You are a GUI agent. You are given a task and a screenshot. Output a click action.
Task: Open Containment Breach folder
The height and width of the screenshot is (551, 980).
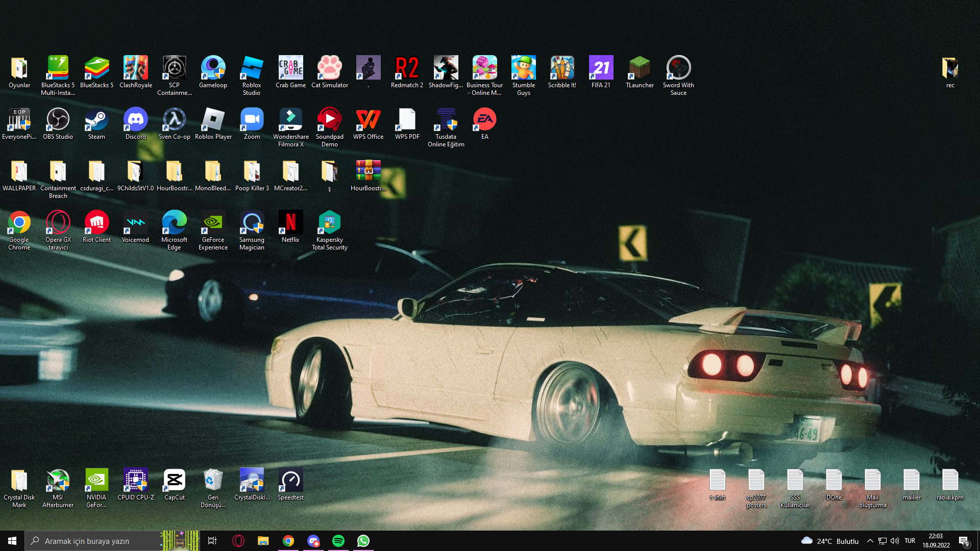tap(58, 179)
